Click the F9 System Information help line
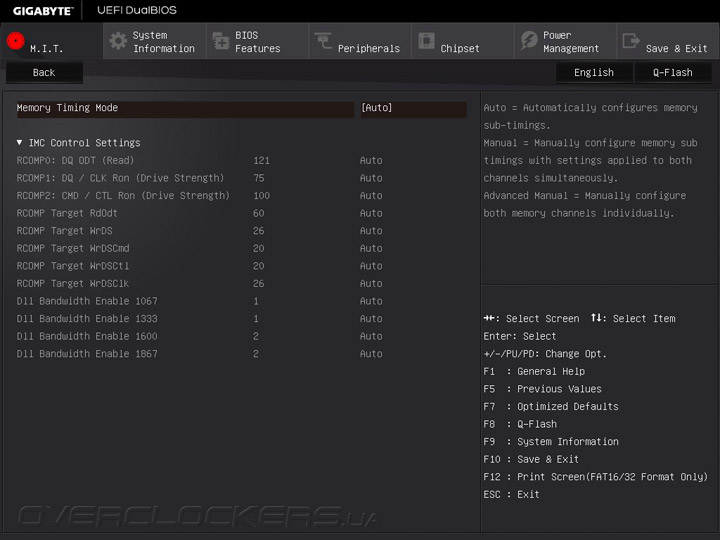The image size is (720, 540). [551, 442]
